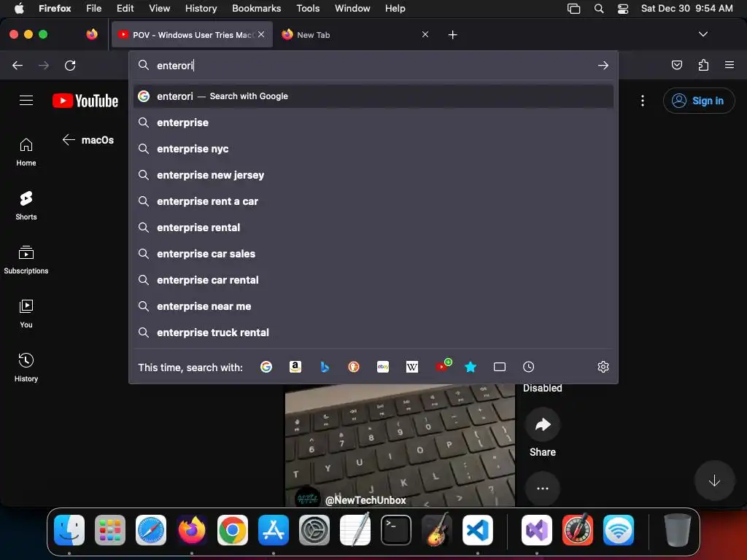
Task: Click the YouTube logo
Action: tap(85, 101)
